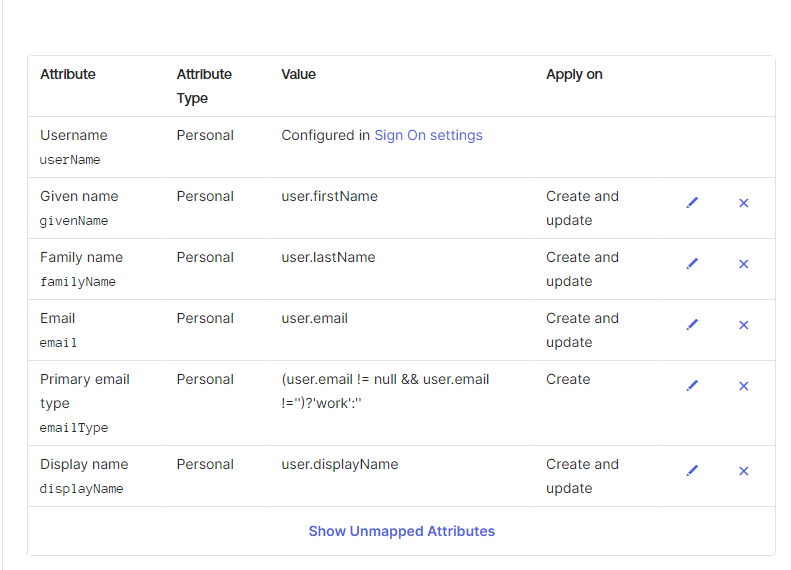Edit the Family name attribute mapping
The image size is (791, 570).
tap(692, 264)
